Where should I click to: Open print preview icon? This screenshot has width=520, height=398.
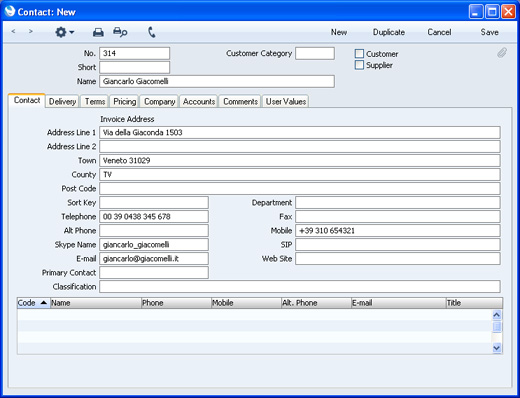pos(120,32)
